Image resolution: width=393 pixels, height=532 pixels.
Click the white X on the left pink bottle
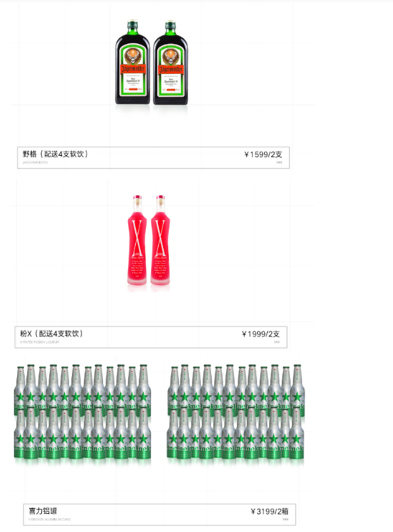click(x=137, y=237)
